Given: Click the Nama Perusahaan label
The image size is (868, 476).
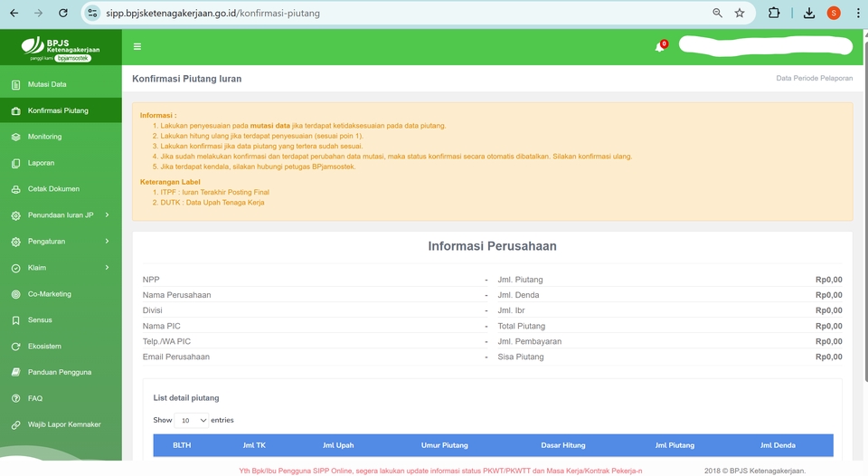Looking at the screenshot, I should (176, 295).
